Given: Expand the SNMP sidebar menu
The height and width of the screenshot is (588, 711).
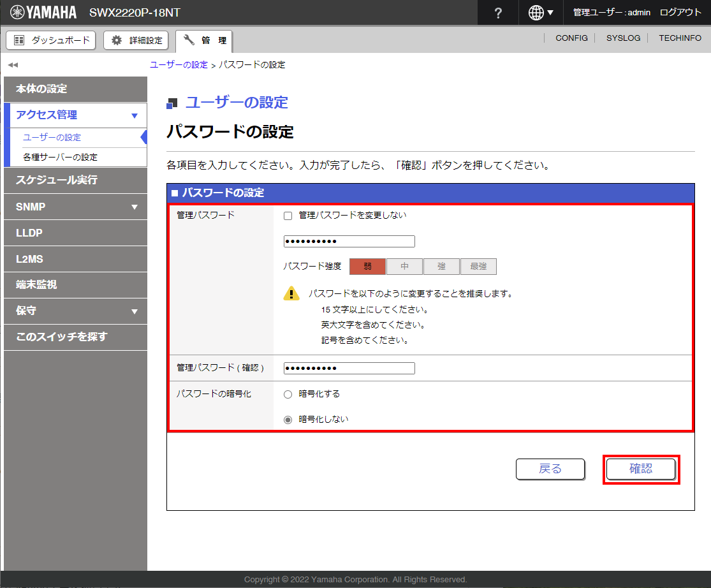Looking at the screenshot, I should [x=134, y=207].
